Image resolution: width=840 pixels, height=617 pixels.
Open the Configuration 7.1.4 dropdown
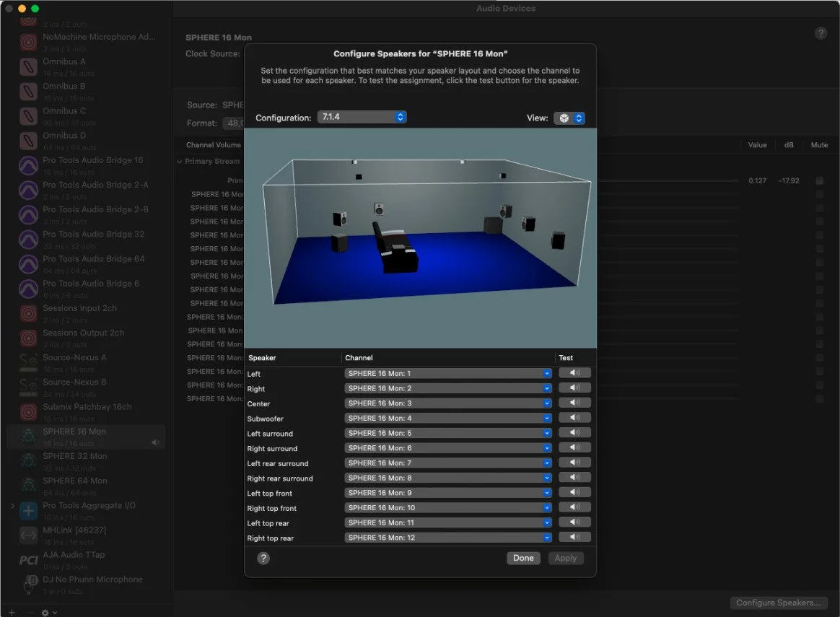pyautogui.click(x=362, y=117)
